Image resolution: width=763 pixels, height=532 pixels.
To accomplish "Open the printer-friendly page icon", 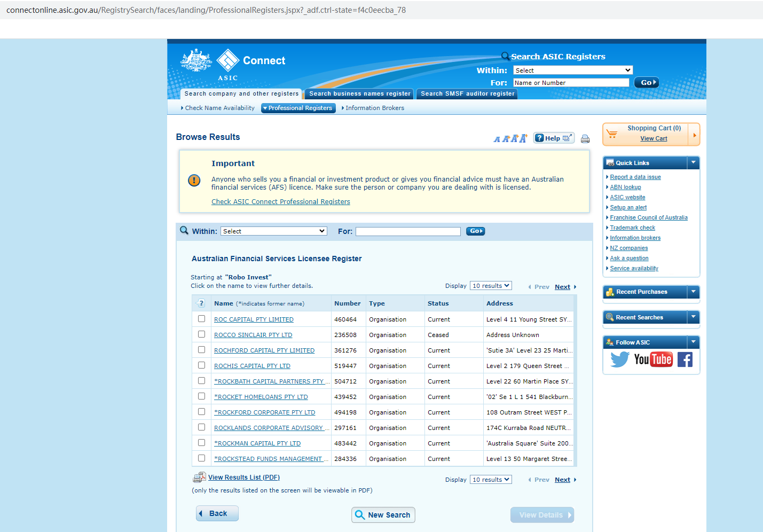I will tap(585, 139).
